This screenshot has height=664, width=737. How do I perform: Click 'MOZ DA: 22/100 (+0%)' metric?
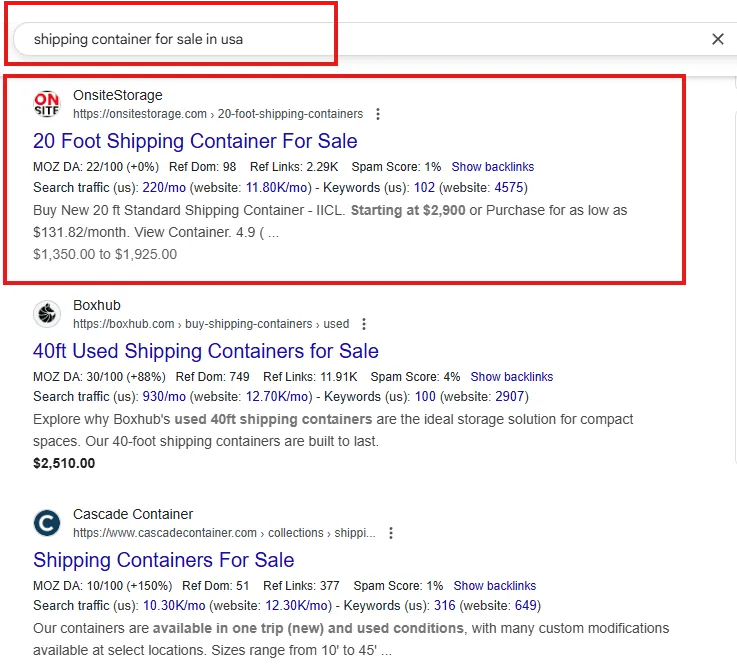pos(96,167)
